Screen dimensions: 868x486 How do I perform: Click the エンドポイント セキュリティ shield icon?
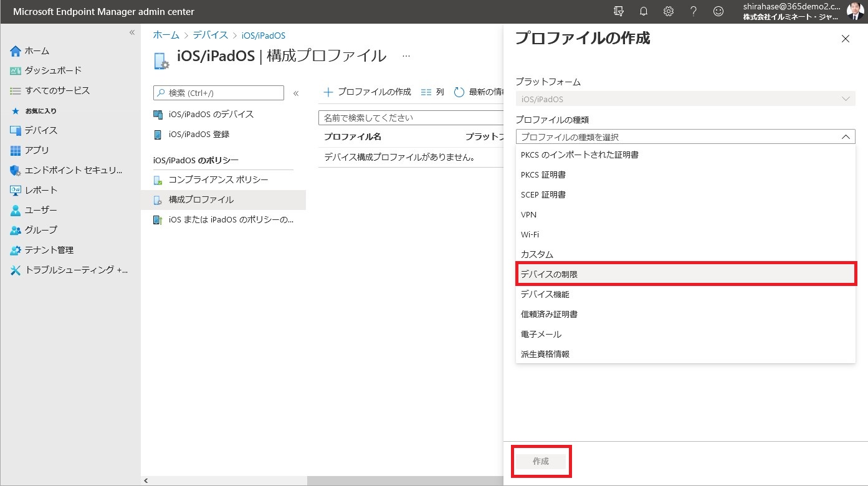coord(16,170)
